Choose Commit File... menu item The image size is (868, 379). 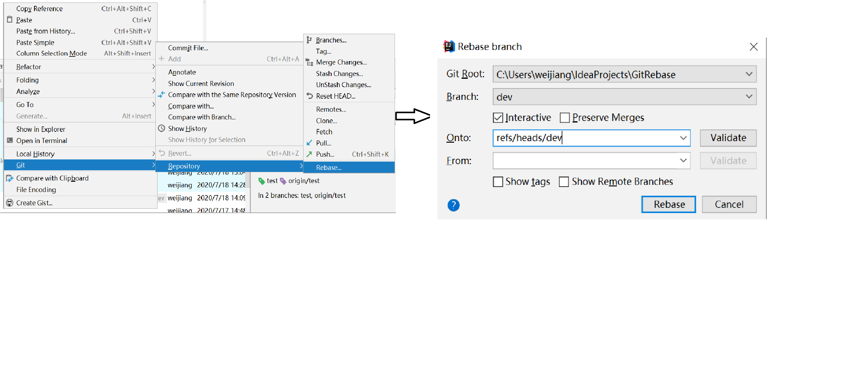(229, 47)
